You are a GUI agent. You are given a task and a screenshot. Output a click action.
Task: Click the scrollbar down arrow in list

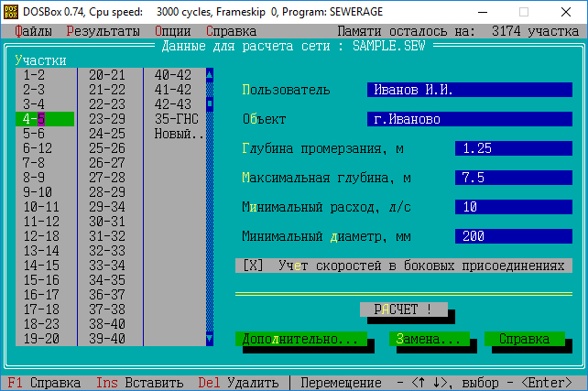210,339
